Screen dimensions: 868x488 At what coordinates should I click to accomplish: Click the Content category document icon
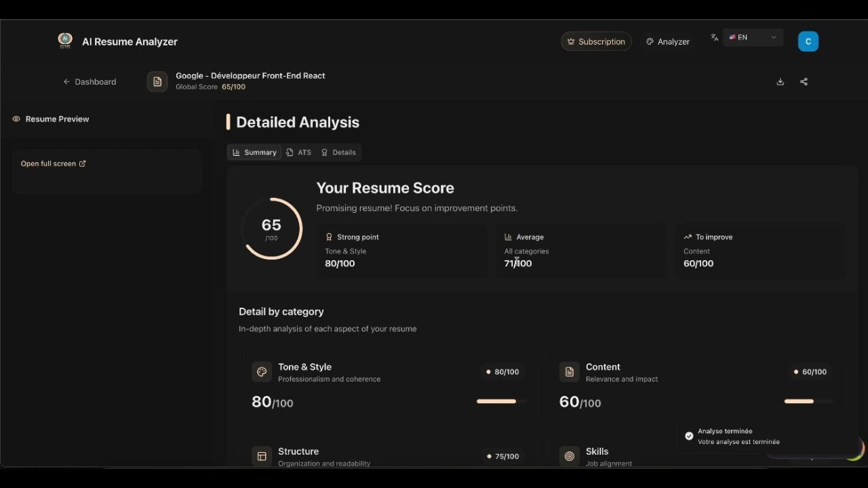(x=569, y=371)
